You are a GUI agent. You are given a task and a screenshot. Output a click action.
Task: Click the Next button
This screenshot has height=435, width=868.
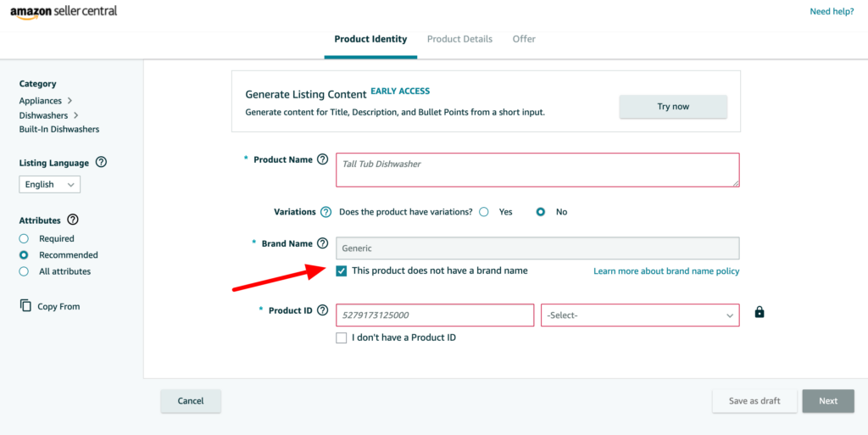click(828, 401)
